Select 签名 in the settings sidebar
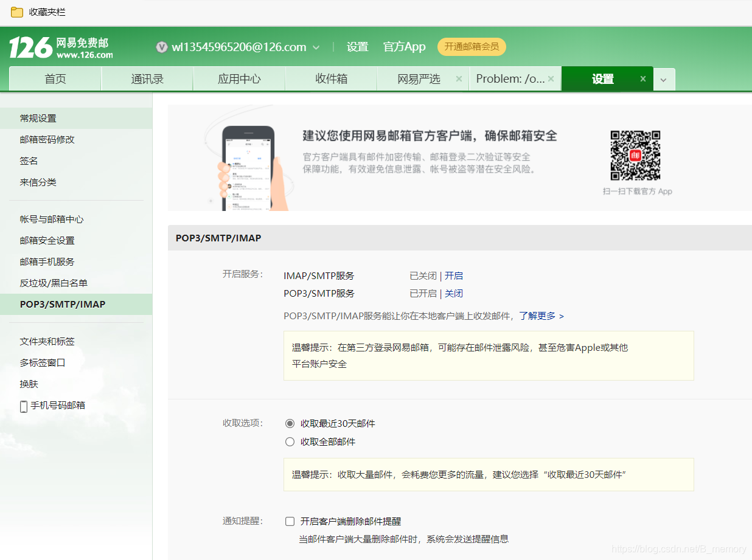The image size is (752, 560). point(29,161)
